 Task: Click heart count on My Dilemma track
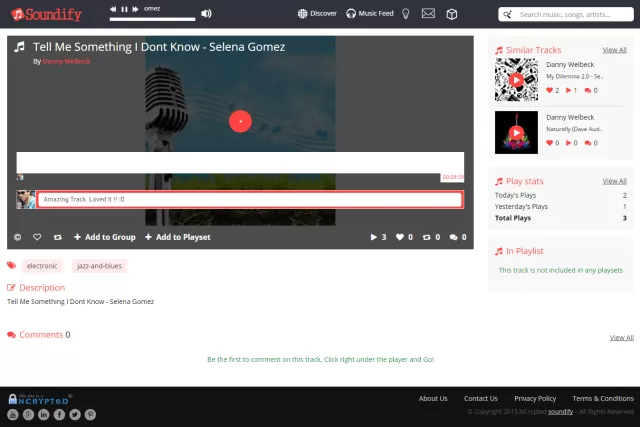(552, 90)
